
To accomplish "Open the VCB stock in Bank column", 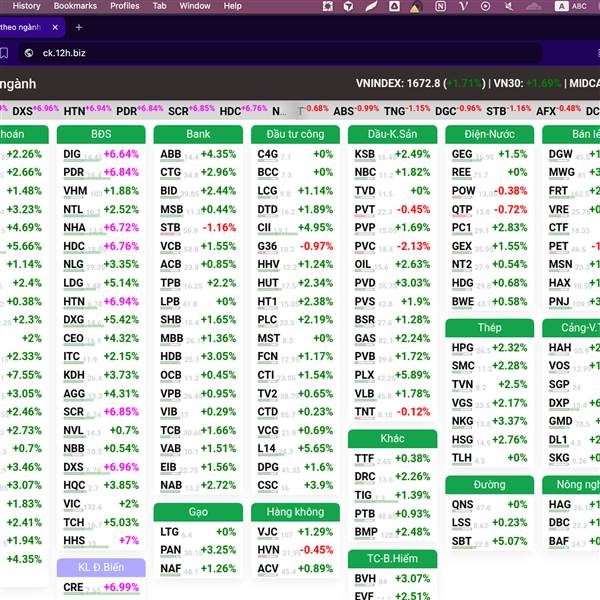I will coord(171,246).
